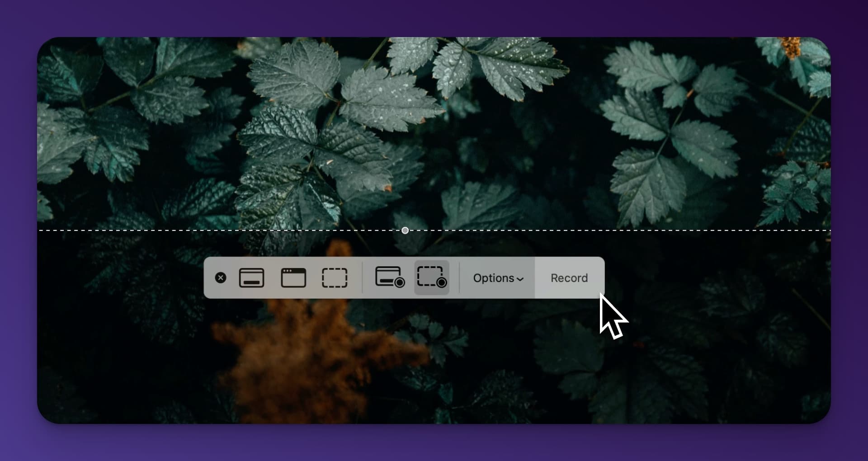Screen dimensions: 868x461
Task: Activate the Record Selected Portion tool
Action: click(431, 278)
